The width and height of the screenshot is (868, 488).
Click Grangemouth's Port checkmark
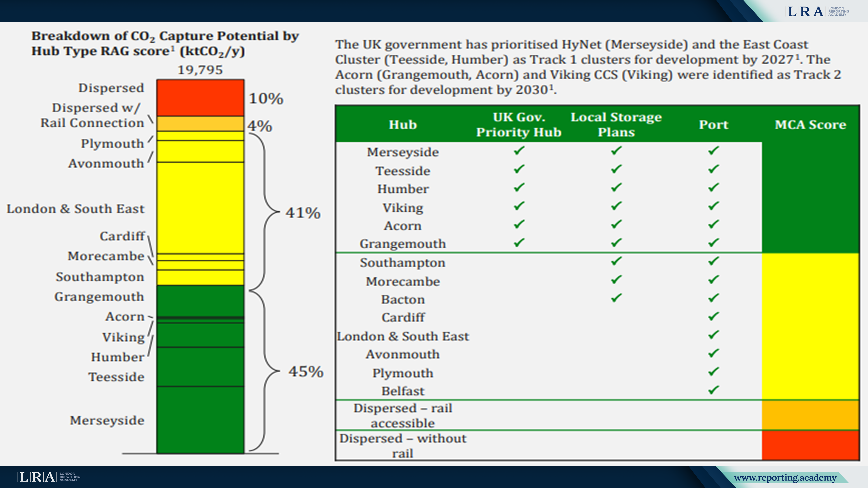point(713,243)
